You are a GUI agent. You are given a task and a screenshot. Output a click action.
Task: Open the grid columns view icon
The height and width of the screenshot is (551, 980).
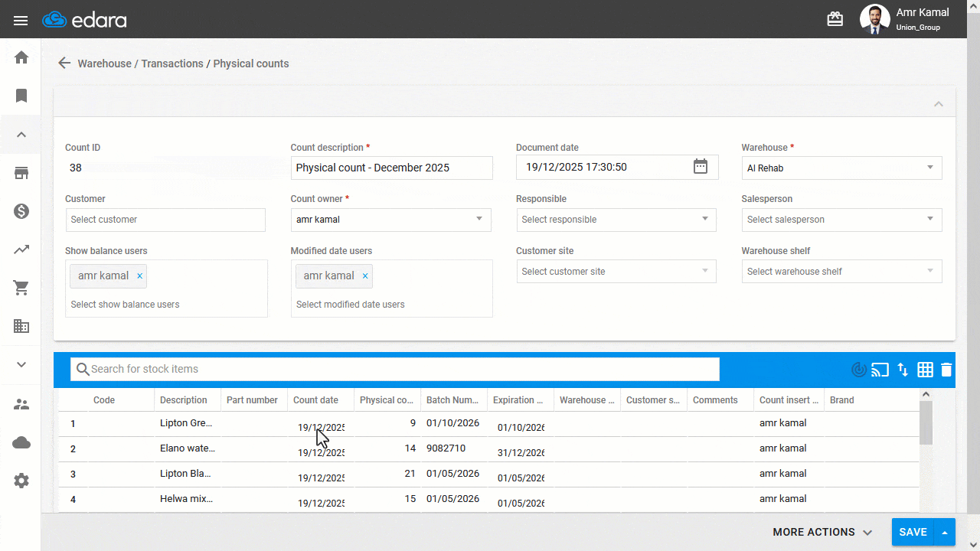pyautogui.click(x=925, y=370)
